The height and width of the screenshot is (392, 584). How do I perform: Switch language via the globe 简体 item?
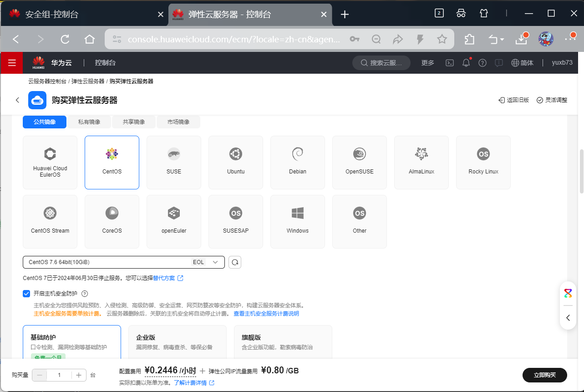pyautogui.click(x=522, y=63)
